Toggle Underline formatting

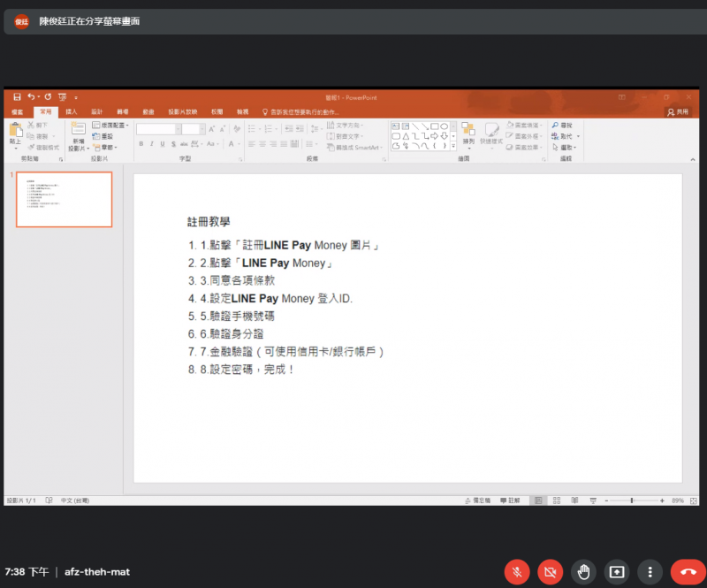click(163, 144)
